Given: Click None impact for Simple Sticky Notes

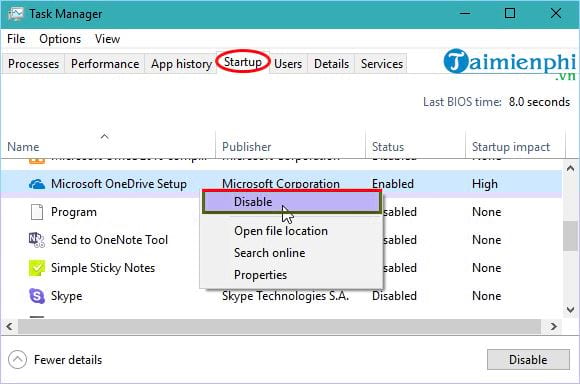Looking at the screenshot, I should (487, 268).
